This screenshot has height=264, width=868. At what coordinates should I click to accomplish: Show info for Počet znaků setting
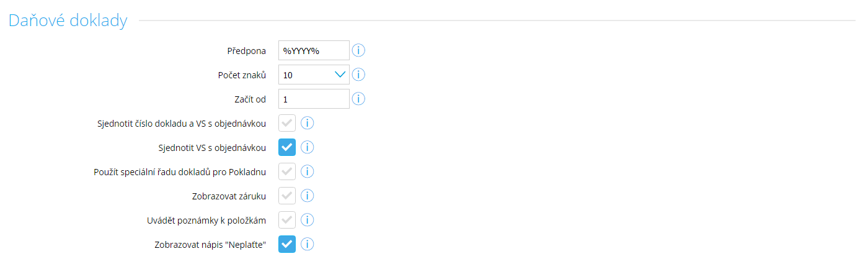(x=358, y=75)
